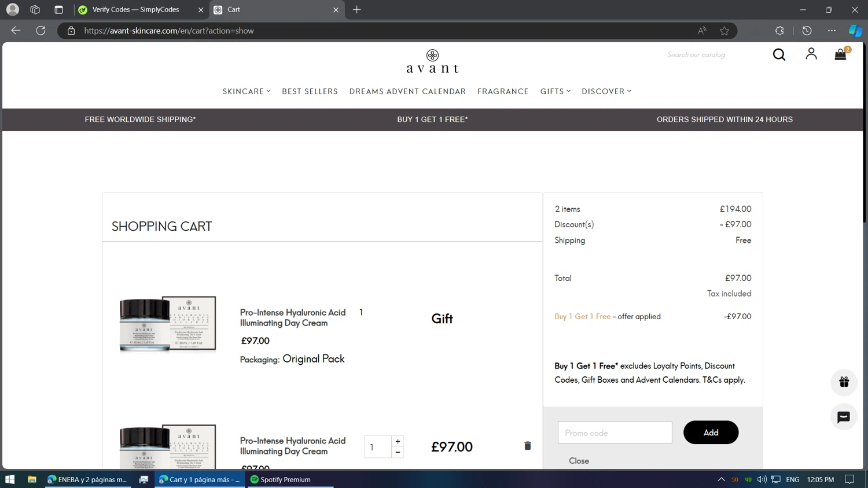Open the Copilot sidebar icon

(855, 31)
